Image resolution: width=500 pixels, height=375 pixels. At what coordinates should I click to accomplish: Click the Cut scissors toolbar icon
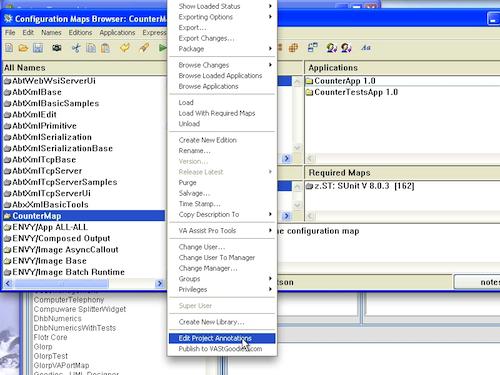point(76,48)
